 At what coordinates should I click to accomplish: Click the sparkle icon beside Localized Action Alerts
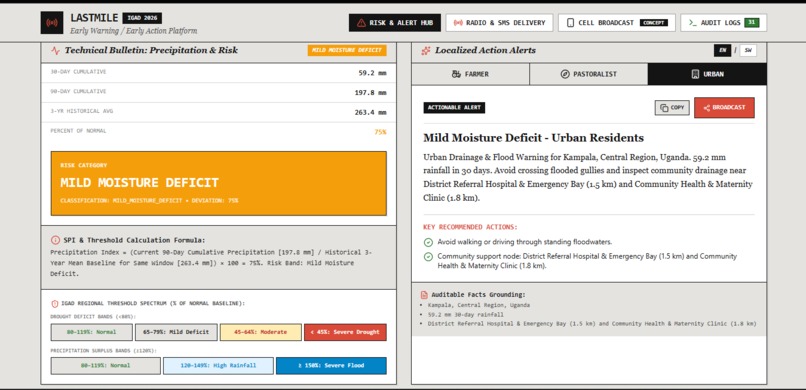click(x=426, y=50)
